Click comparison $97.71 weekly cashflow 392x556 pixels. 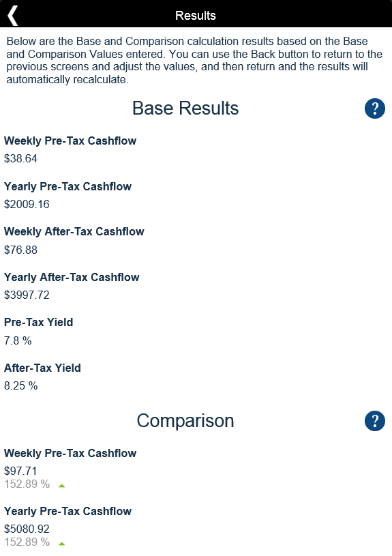click(x=20, y=471)
